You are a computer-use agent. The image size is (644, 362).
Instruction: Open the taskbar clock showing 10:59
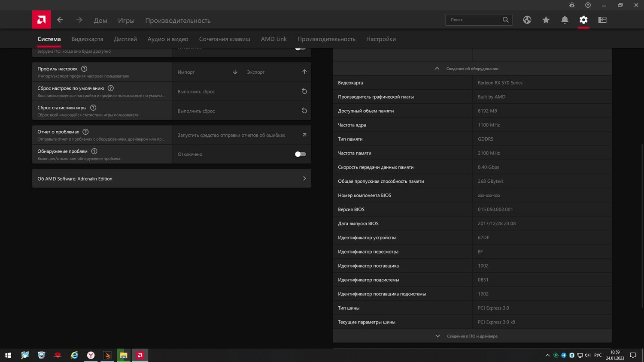click(615, 355)
